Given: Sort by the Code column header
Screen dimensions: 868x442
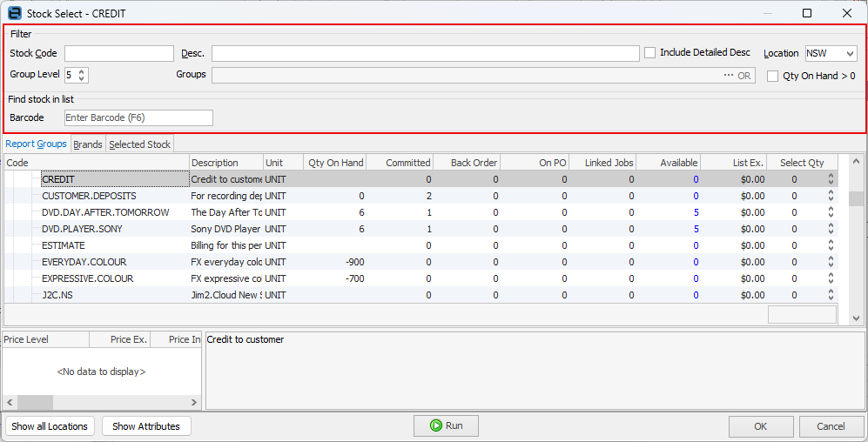Looking at the screenshot, I should pos(97,163).
